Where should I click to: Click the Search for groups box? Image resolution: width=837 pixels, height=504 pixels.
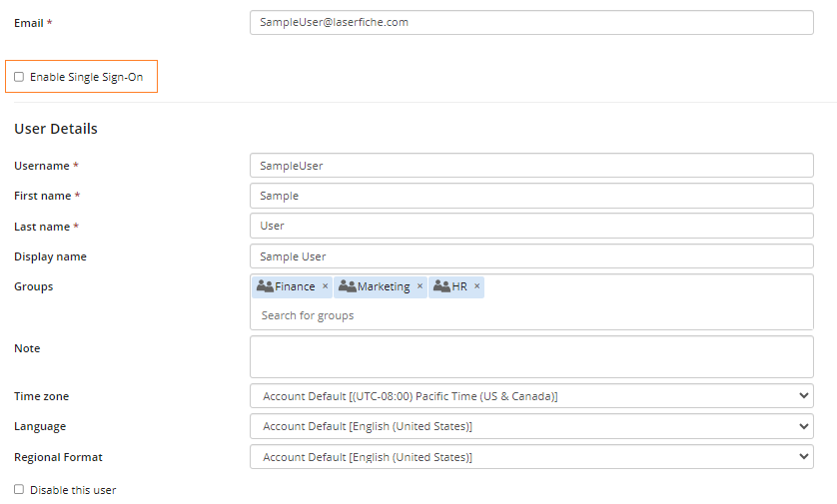(x=531, y=315)
